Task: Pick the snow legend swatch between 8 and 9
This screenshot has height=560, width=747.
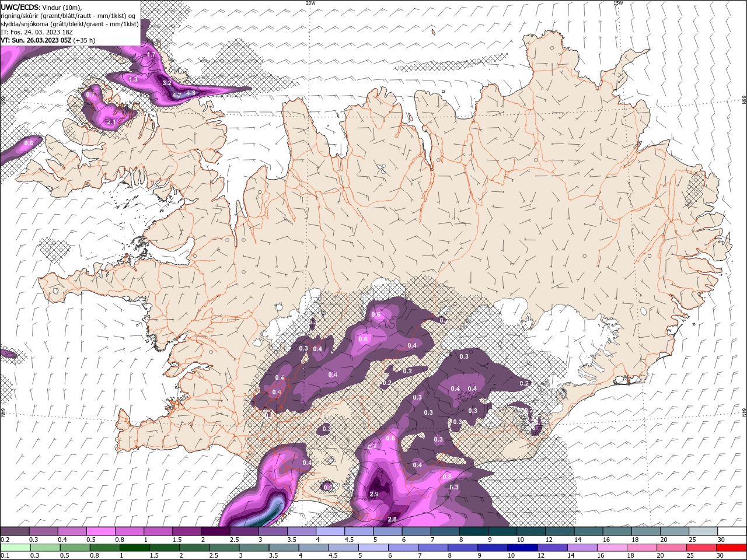Action: pos(473,531)
